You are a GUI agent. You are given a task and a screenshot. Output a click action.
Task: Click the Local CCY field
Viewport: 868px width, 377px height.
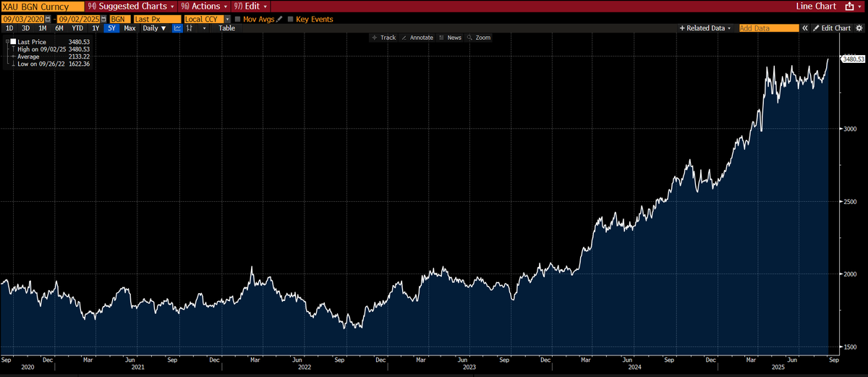(x=203, y=19)
